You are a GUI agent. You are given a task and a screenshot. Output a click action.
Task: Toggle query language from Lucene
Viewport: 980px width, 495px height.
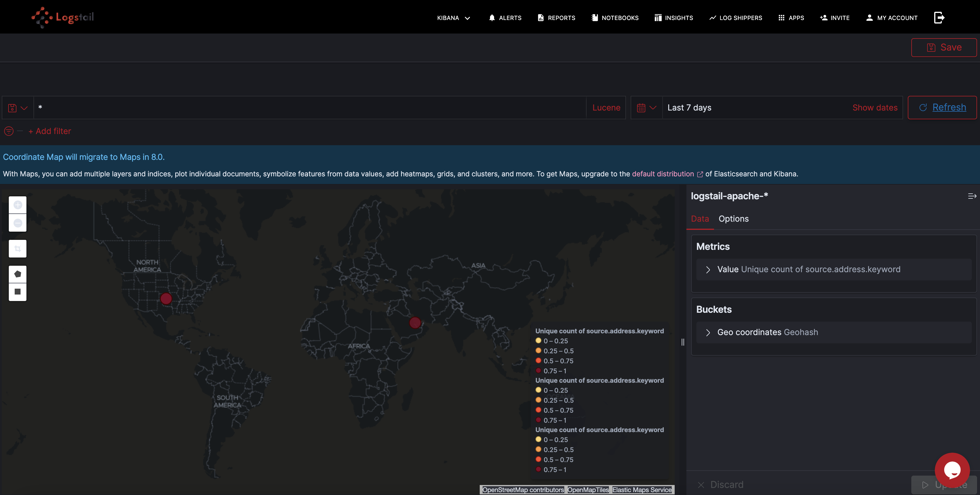[606, 108]
